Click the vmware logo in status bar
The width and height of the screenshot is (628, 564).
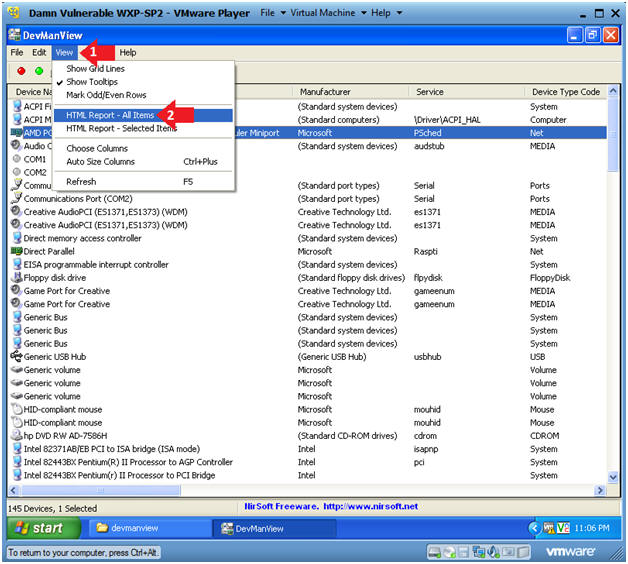click(x=570, y=552)
